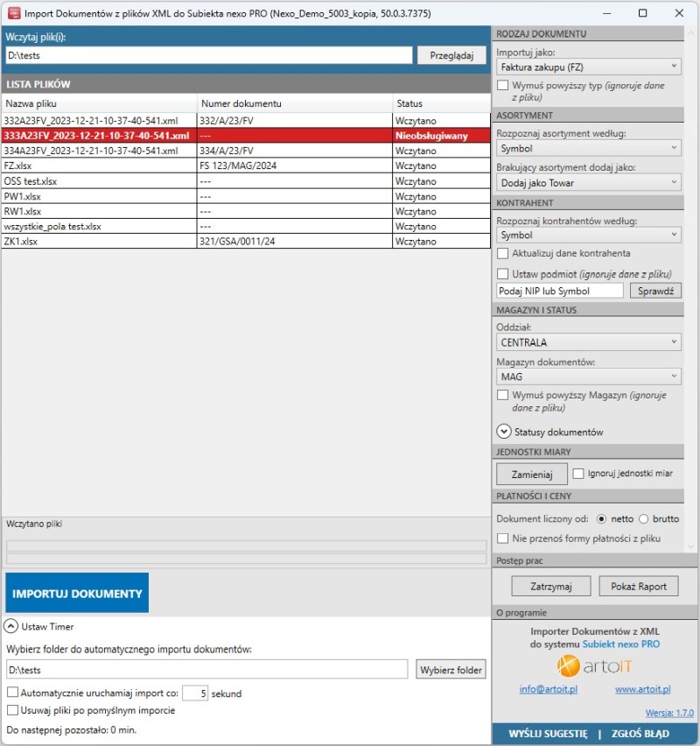Viewport: 700px width, 746px height.
Task: Check "Aktualizuj dane kontrahenta"
Action: point(504,254)
